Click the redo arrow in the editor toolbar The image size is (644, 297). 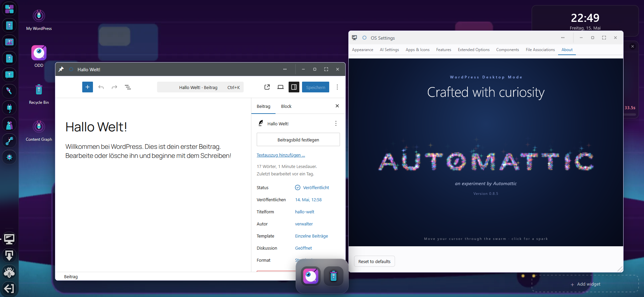[x=114, y=87]
